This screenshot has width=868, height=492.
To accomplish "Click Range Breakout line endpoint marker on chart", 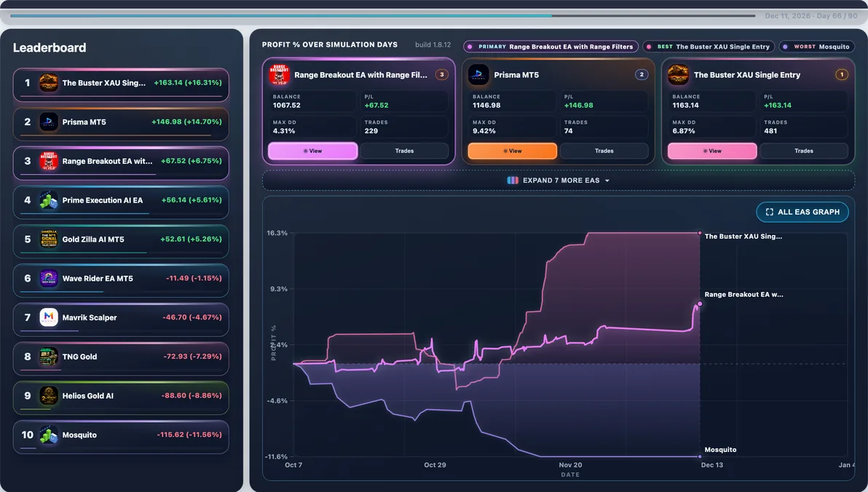I will click(700, 303).
